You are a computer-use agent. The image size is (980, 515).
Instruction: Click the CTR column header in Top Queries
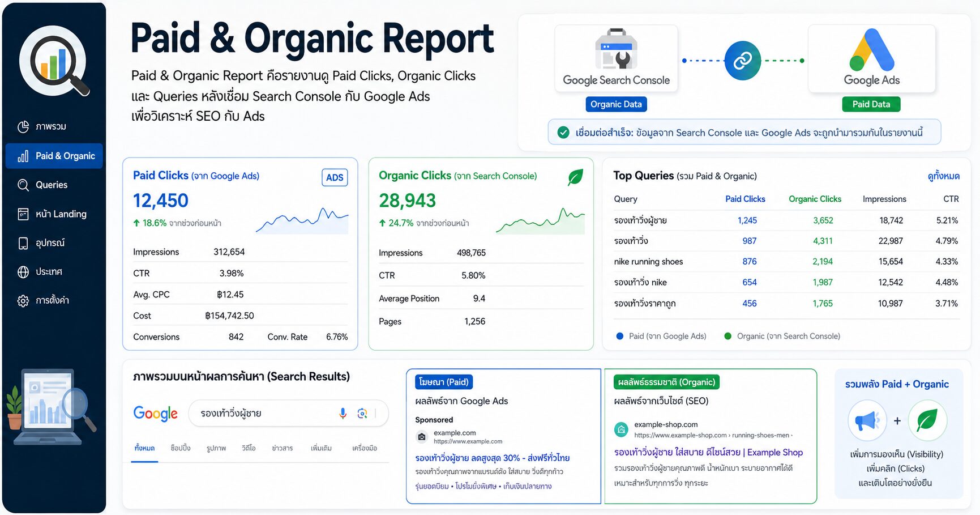[951, 199]
